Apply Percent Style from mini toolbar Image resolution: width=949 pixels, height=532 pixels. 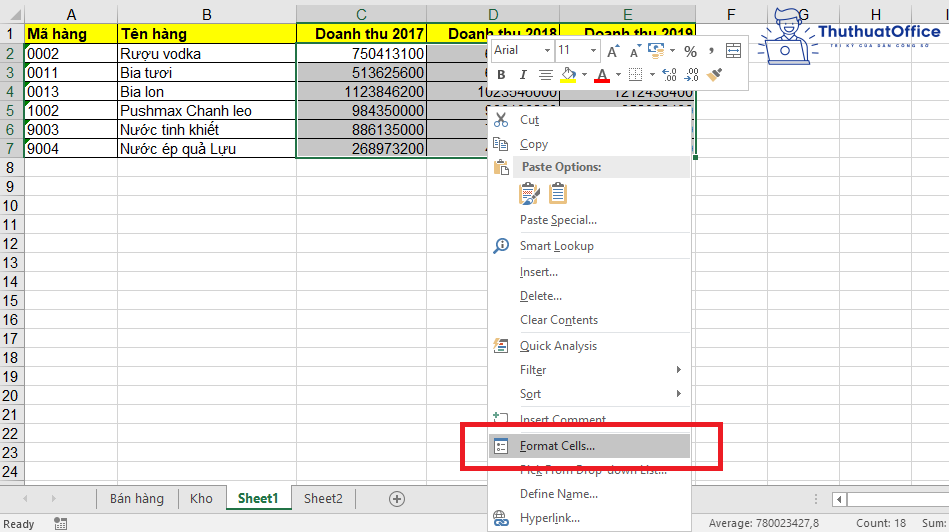point(691,51)
